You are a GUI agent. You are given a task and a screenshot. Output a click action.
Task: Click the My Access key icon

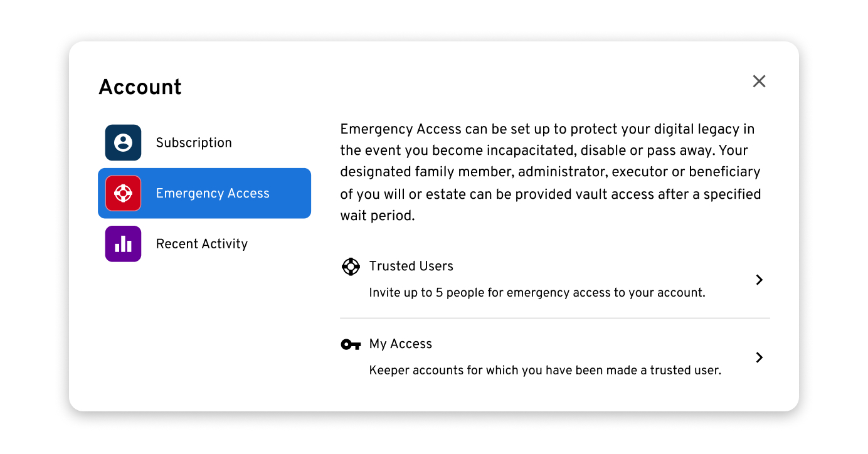pyautogui.click(x=351, y=344)
